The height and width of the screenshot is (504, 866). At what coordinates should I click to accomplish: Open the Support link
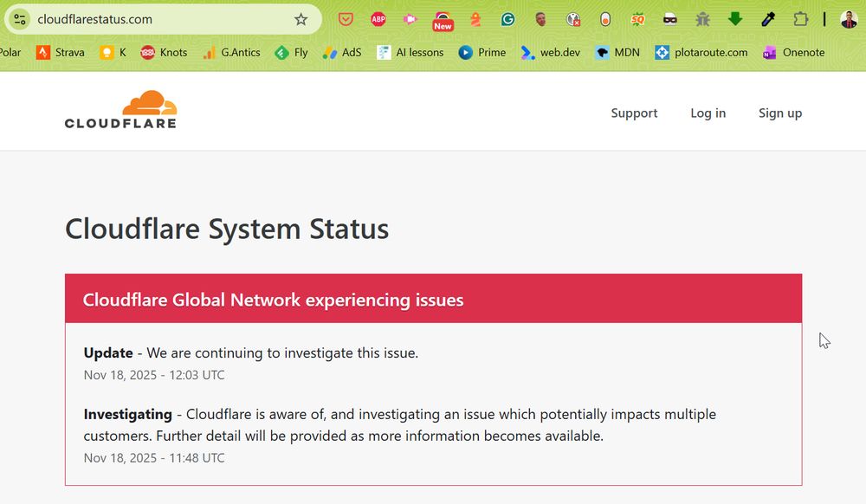tap(634, 113)
